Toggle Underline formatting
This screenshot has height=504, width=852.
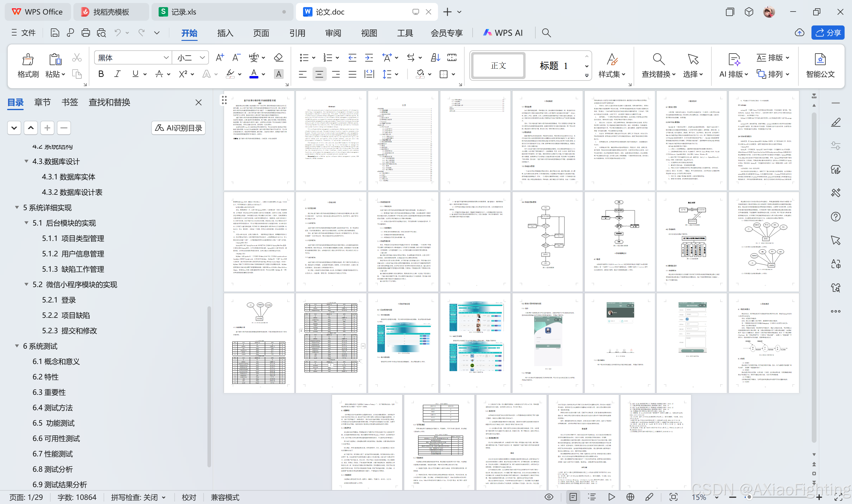[135, 74]
